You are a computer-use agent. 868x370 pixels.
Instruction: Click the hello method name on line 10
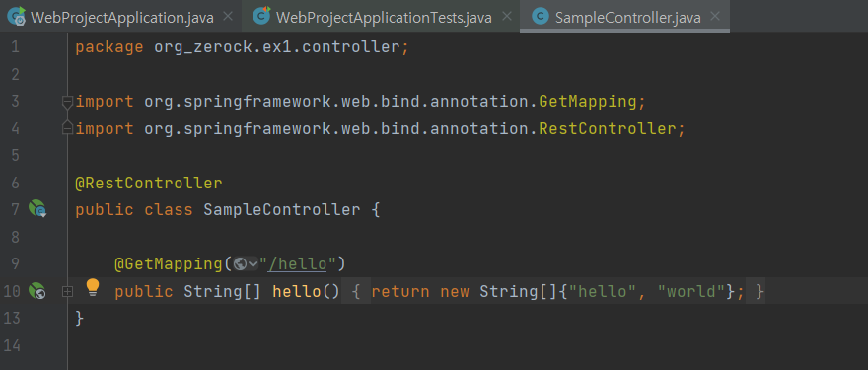pyautogui.click(x=296, y=291)
